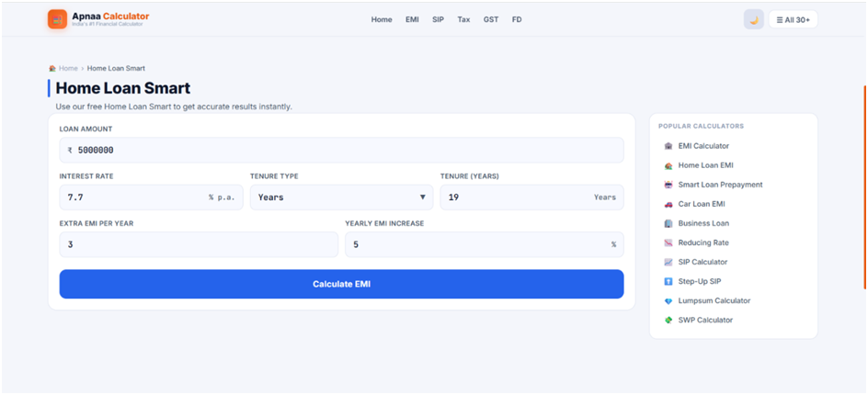Viewport: 868px width, 395px height.
Task: Toggle dark mode with the moon icon
Action: click(x=753, y=19)
